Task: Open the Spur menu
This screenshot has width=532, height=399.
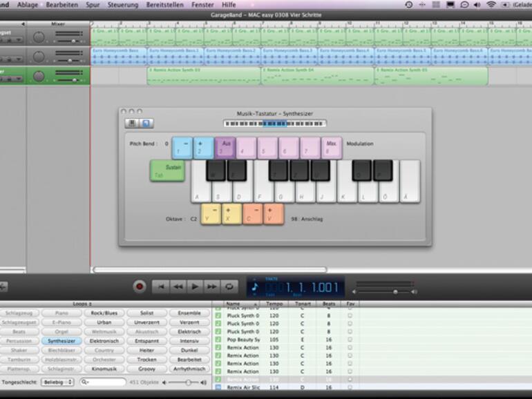Action: (x=93, y=5)
